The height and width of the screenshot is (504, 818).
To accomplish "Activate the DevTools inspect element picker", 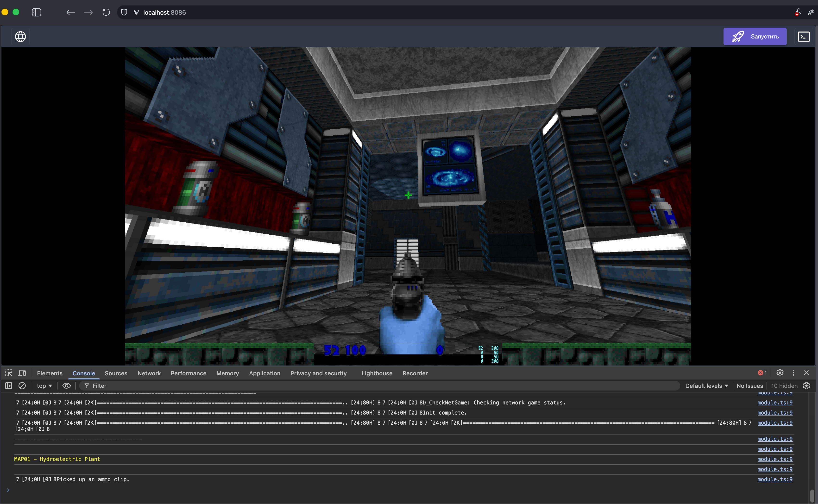I will (x=9, y=373).
